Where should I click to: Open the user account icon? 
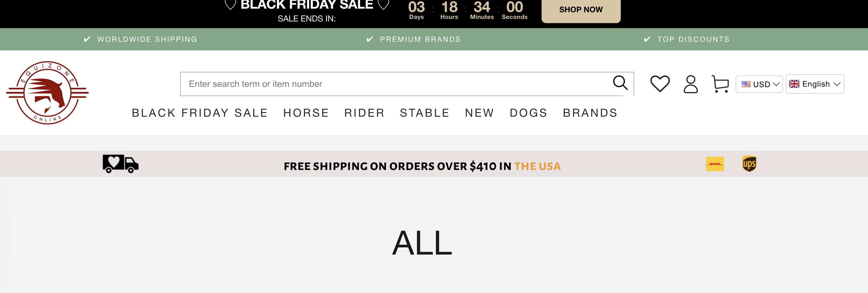690,84
